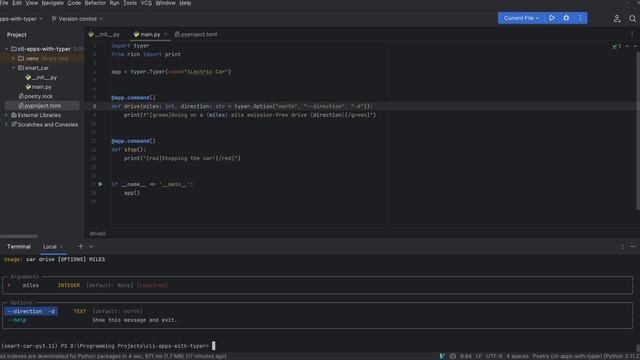Screen dimensions: 640x360
Task: Click the indexes downloaded status message
Action: [113, 356]
